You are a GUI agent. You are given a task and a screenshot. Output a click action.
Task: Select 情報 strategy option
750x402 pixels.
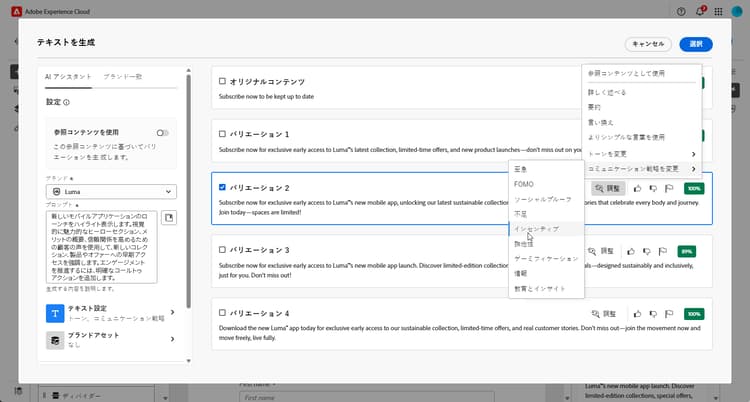point(546,274)
